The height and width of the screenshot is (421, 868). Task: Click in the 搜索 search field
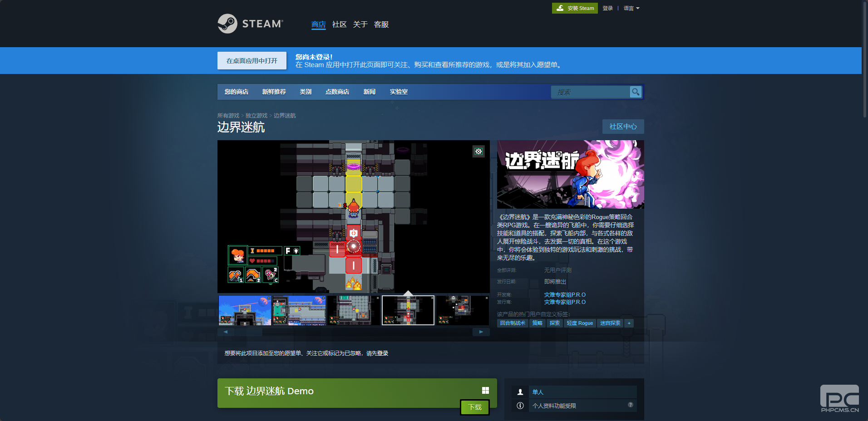590,92
